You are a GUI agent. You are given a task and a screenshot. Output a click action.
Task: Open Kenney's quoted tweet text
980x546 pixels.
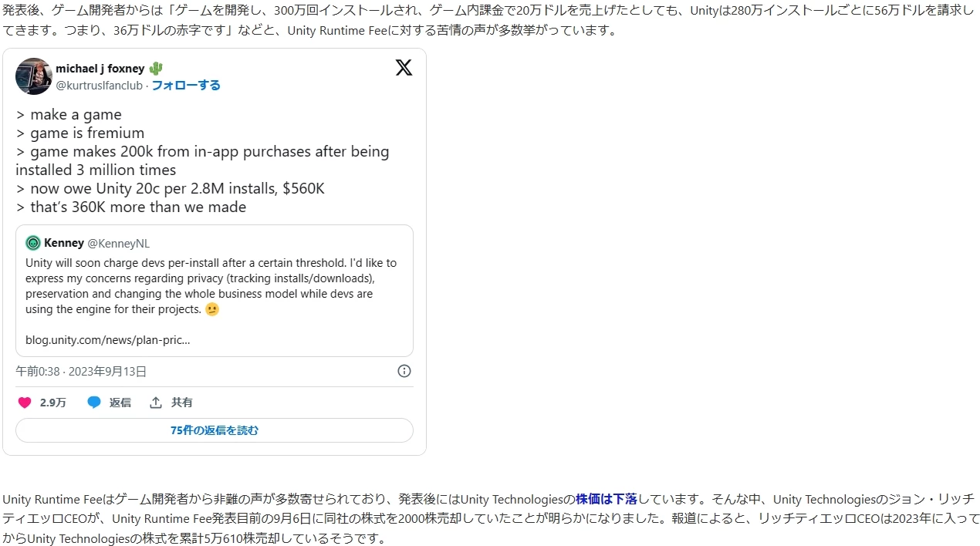pos(211,286)
